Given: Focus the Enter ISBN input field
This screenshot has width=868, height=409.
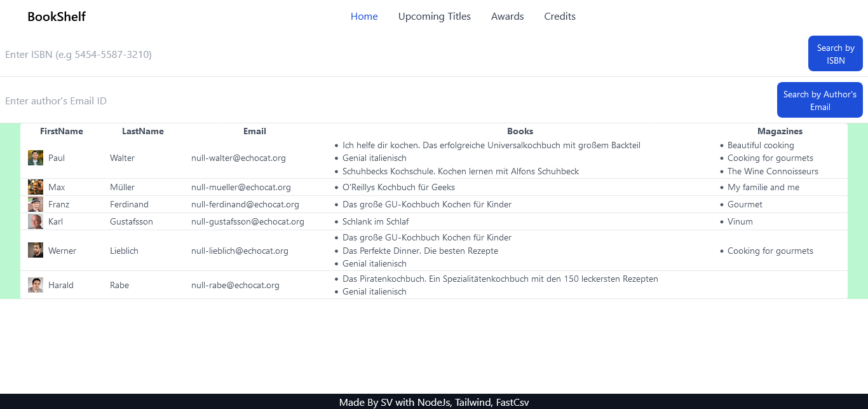Looking at the screenshot, I should pyautogui.click(x=402, y=54).
